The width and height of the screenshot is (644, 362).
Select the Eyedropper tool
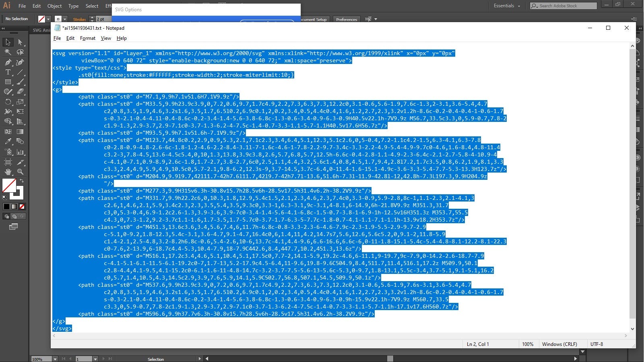pos(8,142)
